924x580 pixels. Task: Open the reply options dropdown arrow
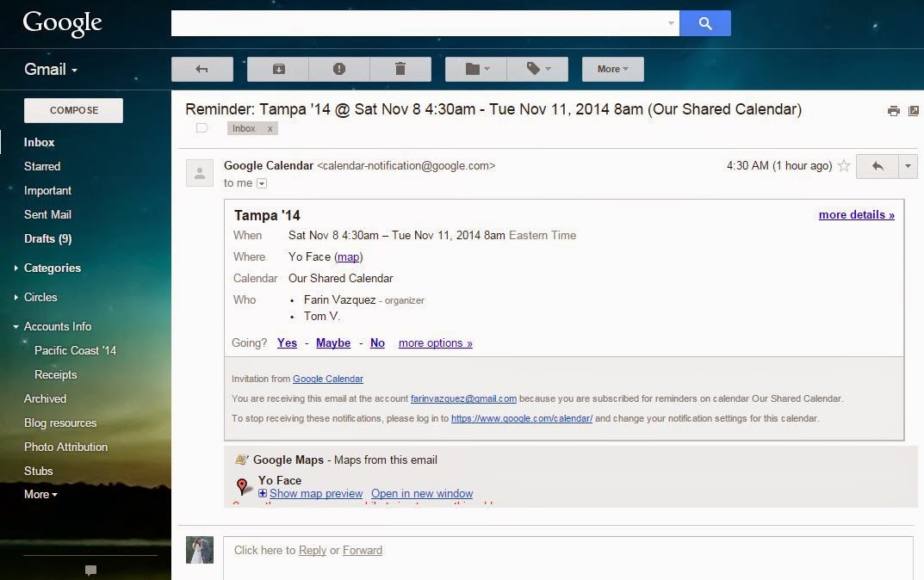[x=908, y=166]
